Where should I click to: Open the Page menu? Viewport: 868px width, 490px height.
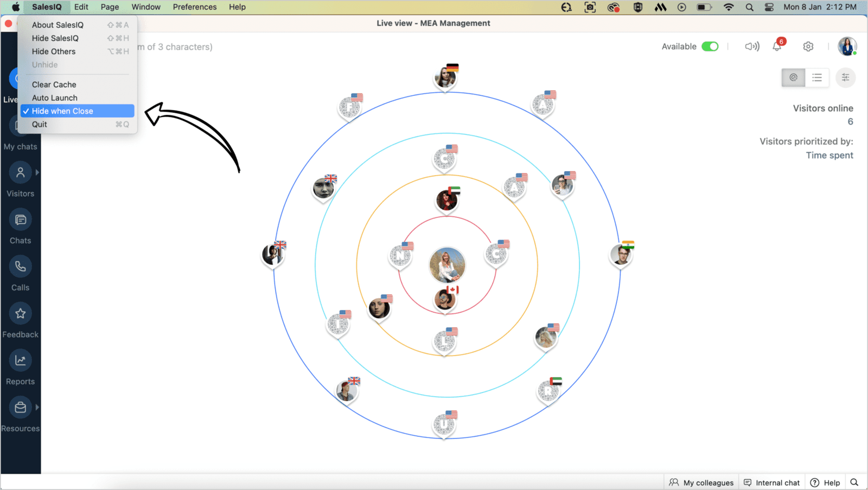110,7
